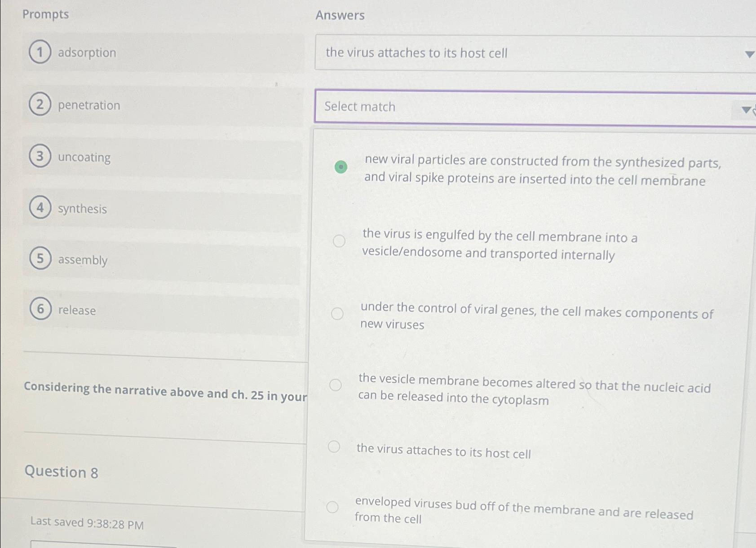Click the uncoating prompt row

point(162,158)
